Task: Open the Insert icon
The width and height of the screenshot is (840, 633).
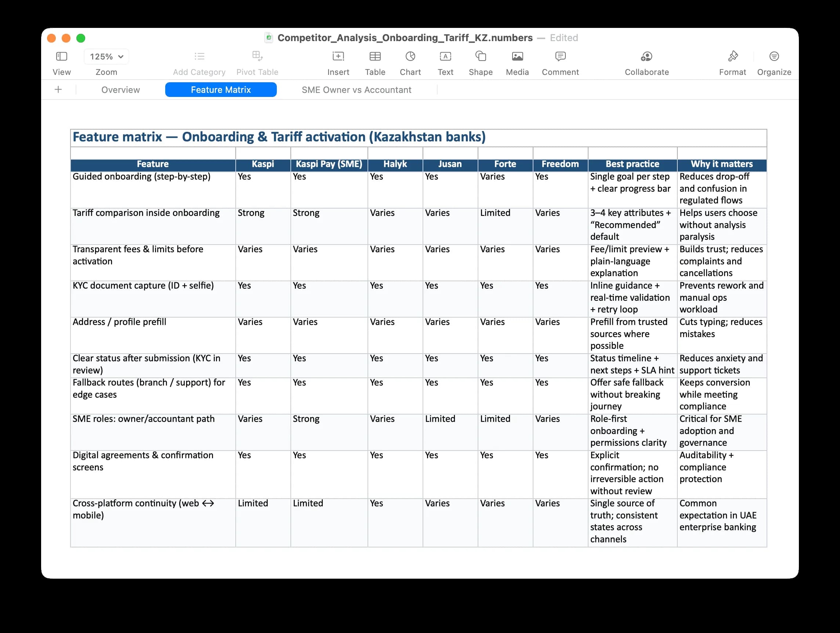Action: (338, 56)
